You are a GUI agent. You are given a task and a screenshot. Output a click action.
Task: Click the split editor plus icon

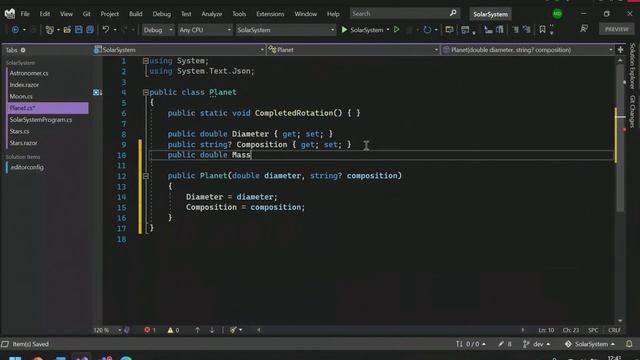620,50
